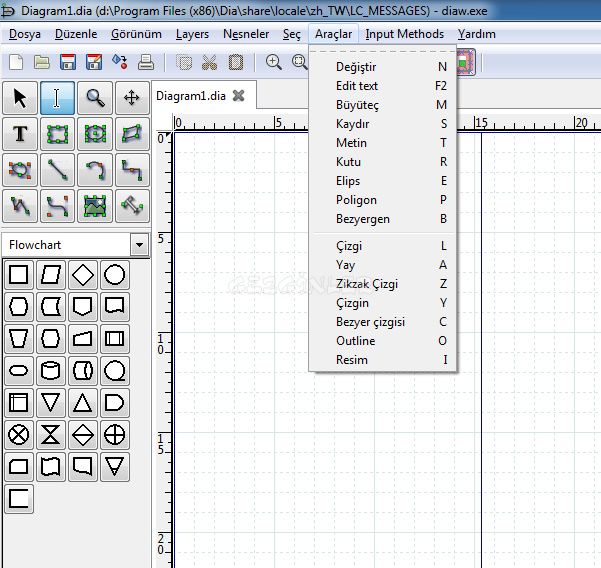This screenshot has width=601, height=568.
Task: Choose Bezyergen menu entry
Action: tap(383, 219)
